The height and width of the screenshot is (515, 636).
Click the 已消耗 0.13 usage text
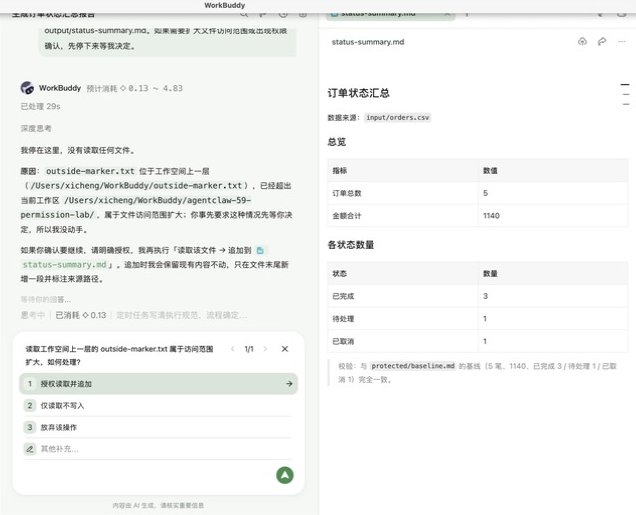tap(81, 315)
